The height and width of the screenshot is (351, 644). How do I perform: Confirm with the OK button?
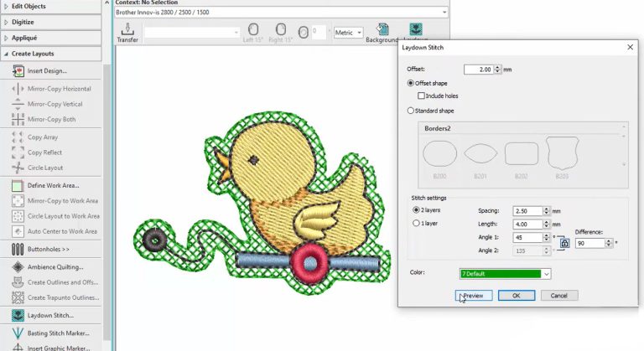(x=517, y=296)
